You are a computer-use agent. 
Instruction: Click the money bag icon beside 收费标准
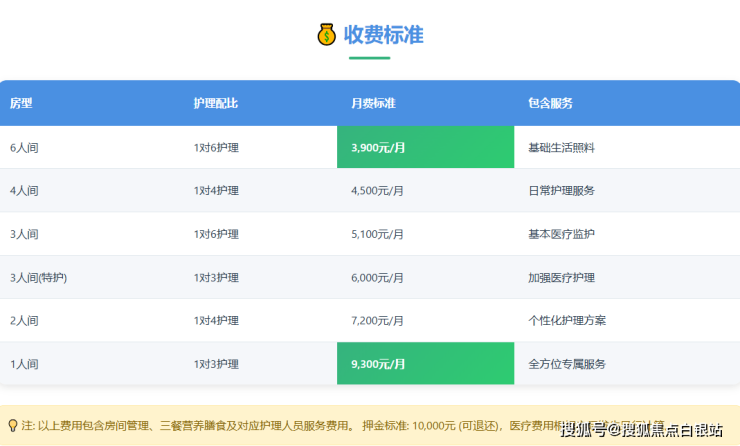[x=327, y=35]
